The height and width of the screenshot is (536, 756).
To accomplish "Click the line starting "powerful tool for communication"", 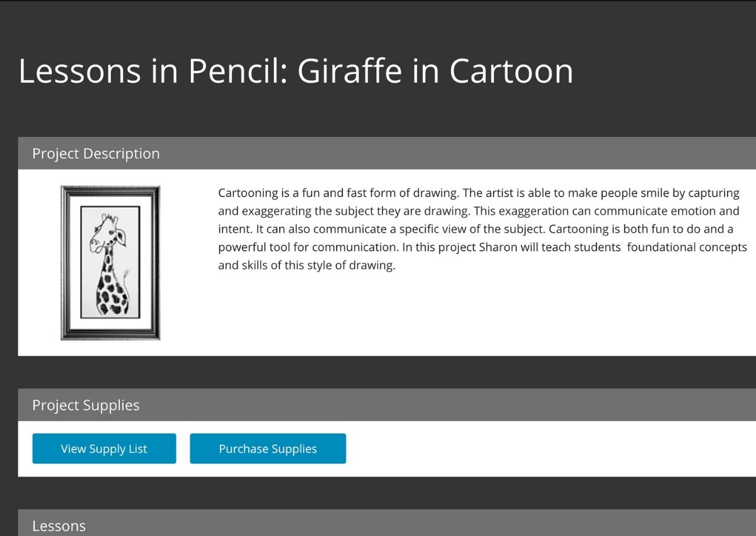I will (483, 247).
